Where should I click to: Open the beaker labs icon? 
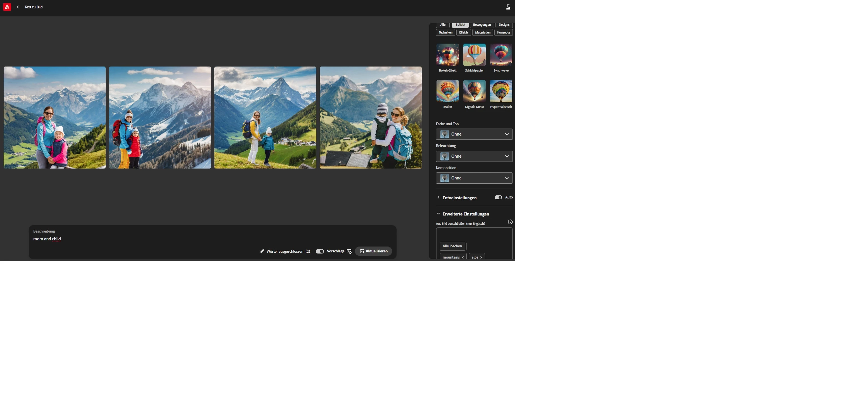508,7
